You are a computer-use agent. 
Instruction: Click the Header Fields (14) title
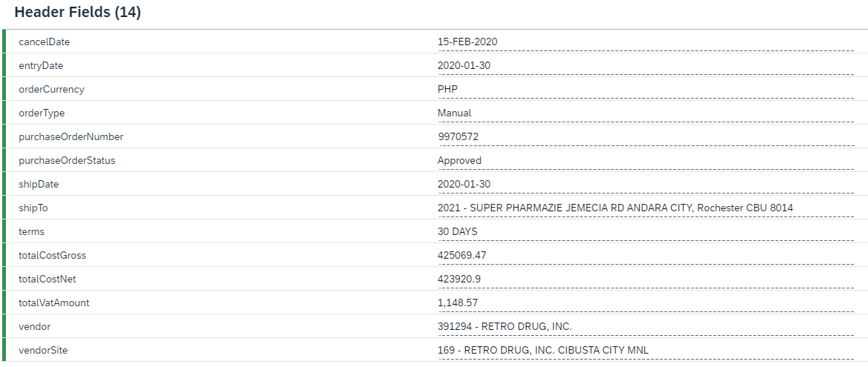pos(78,12)
